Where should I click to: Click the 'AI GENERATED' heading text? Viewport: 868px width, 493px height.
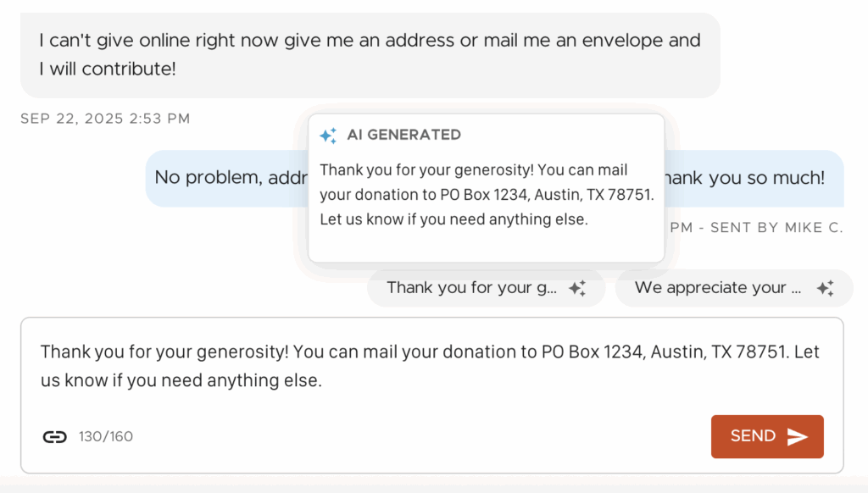tap(403, 135)
